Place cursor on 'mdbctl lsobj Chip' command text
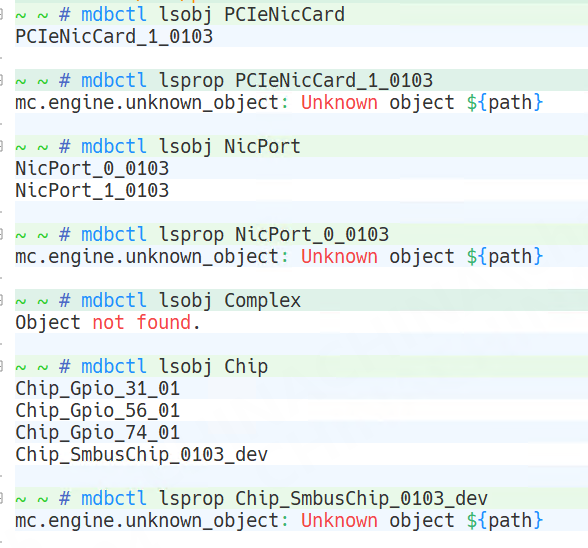The height and width of the screenshot is (548, 588). pos(174,366)
